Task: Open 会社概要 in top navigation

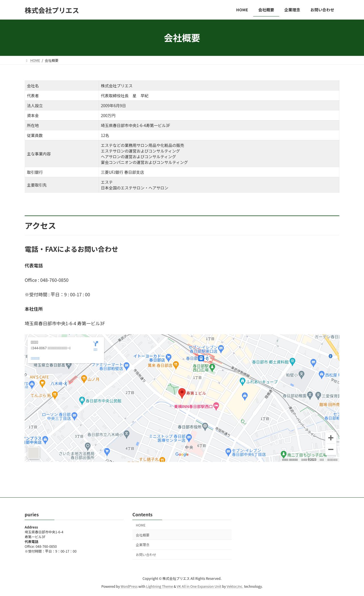Action: click(x=266, y=10)
